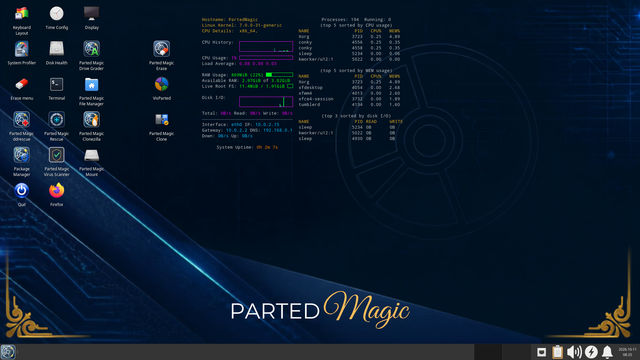Launch the Terminal

pos(57,84)
